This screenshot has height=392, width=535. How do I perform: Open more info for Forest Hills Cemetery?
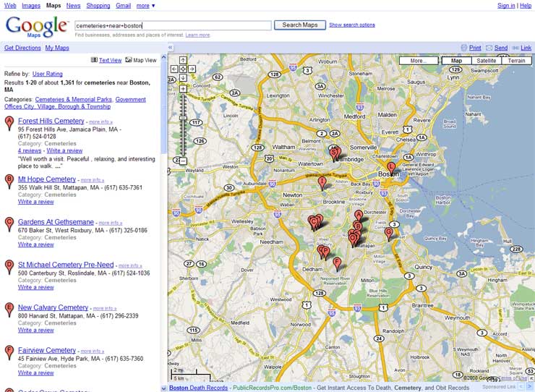coord(100,122)
